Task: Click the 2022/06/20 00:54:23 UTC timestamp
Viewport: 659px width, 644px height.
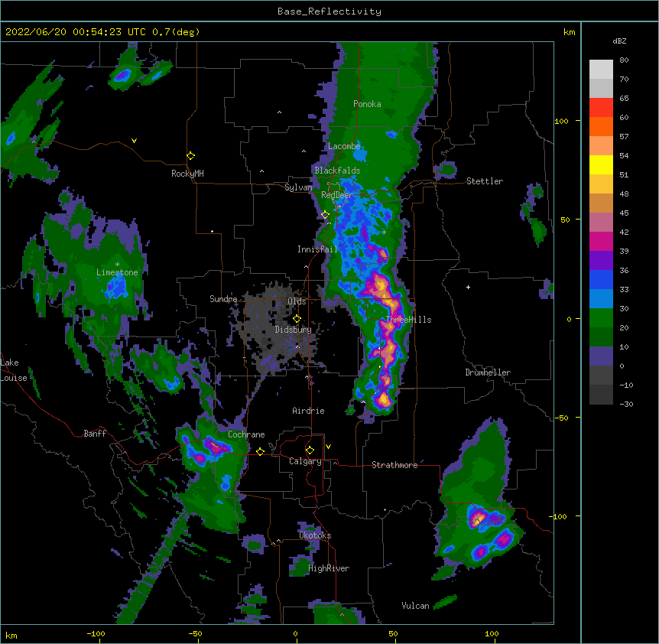Action: (74, 32)
